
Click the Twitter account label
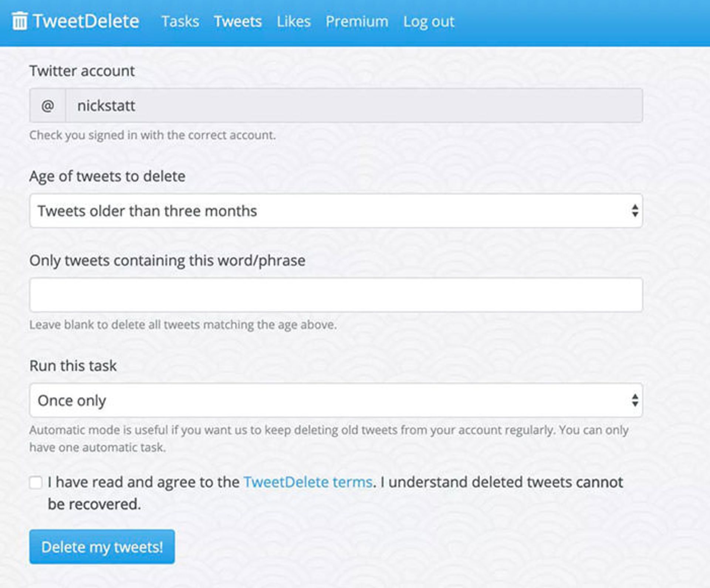point(82,71)
